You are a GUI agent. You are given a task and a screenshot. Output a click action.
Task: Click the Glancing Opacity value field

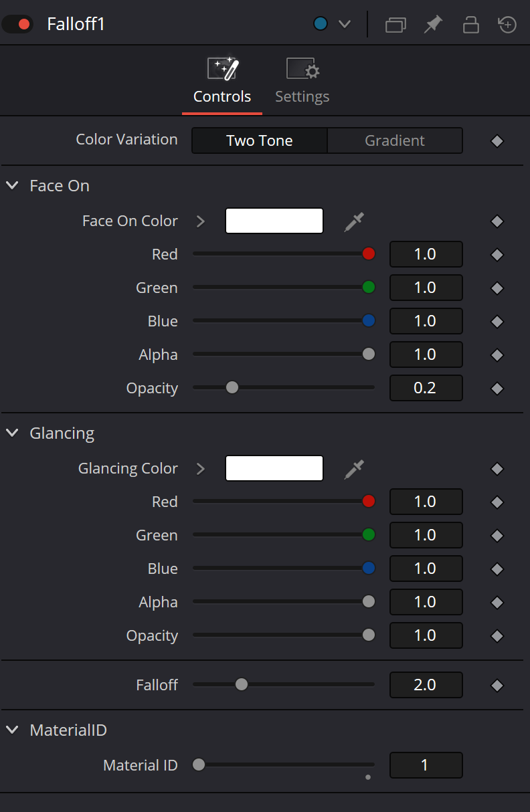pos(426,635)
